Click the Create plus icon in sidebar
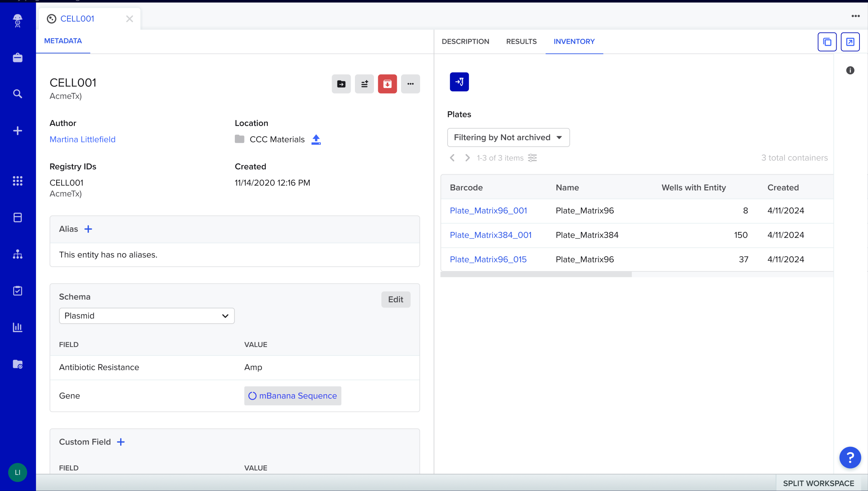The width and height of the screenshot is (868, 491). pyautogui.click(x=17, y=131)
